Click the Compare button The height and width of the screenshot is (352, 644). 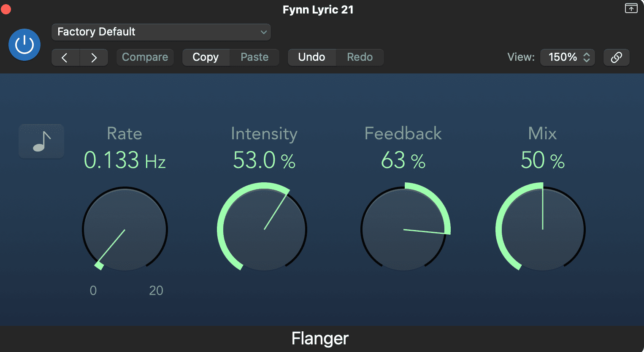(x=145, y=57)
